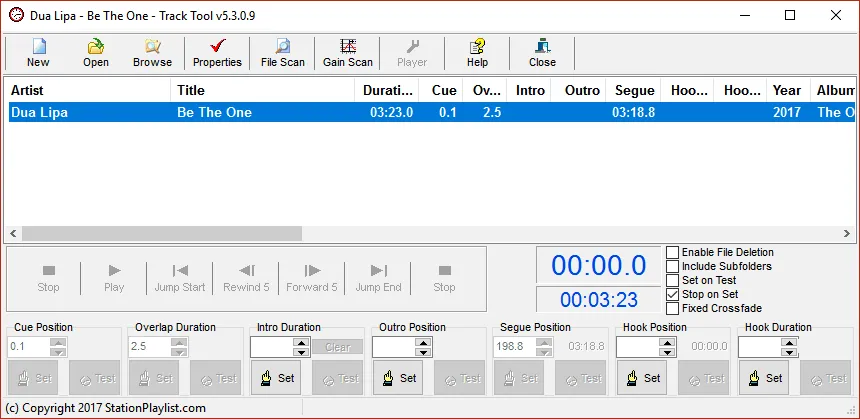Click the 03:18.8 segue cell
The width and height of the screenshot is (860, 419).
tap(633, 112)
